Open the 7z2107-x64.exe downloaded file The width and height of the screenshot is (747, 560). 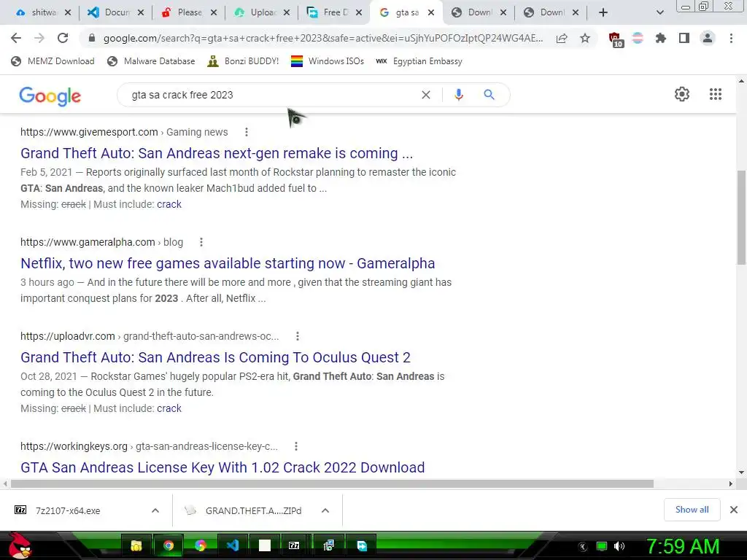(x=68, y=510)
